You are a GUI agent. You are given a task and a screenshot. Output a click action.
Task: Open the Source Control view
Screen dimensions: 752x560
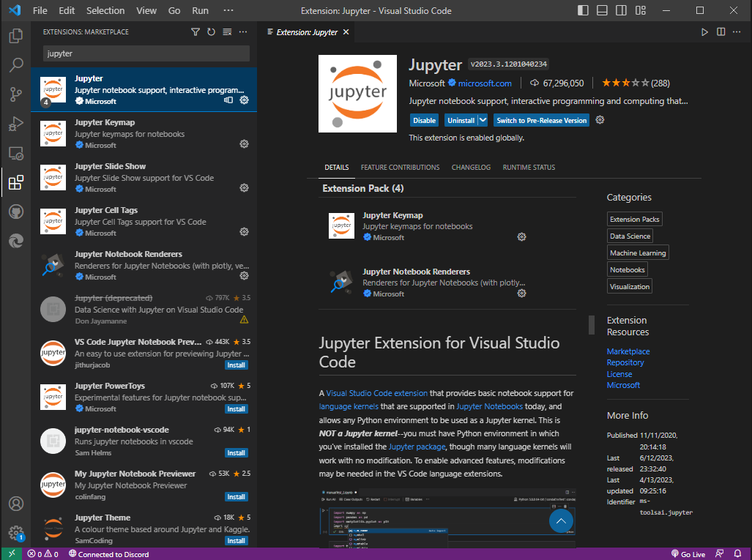point(16,94)
